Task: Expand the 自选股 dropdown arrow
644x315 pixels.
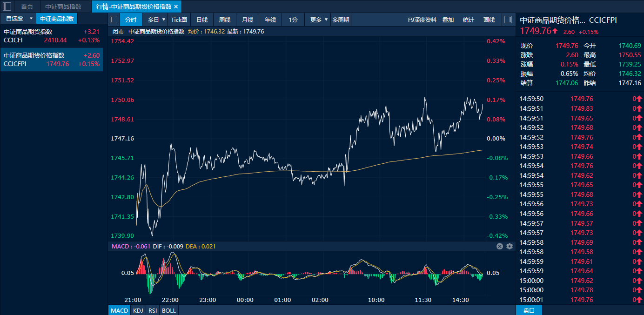Action: (x=31, y=19)
